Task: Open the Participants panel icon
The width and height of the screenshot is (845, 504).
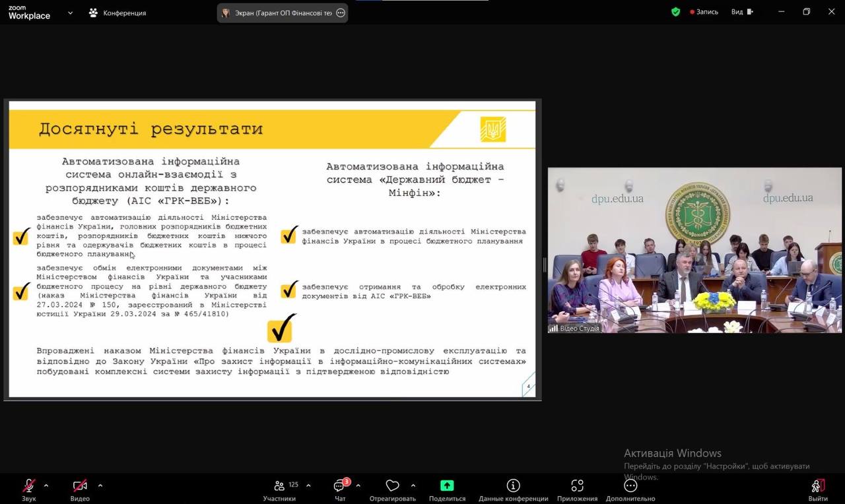Action: tap(279, 486)
